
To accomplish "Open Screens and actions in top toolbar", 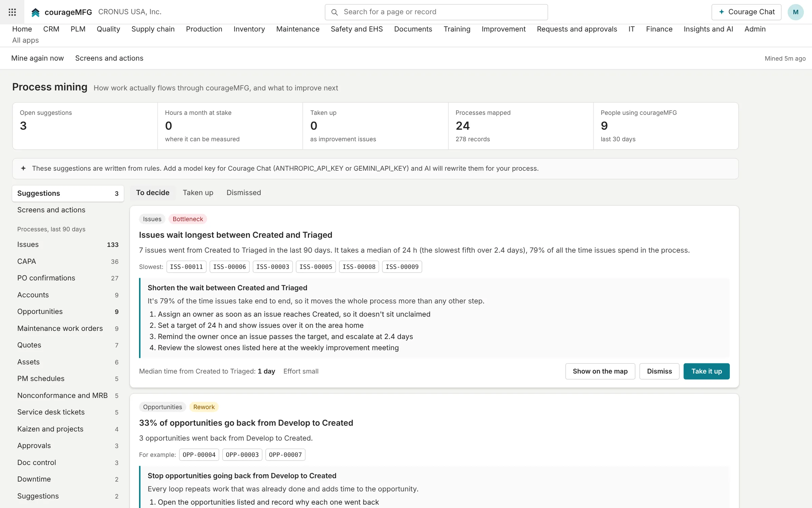I will pyautogui.click(x=109, y=58).
